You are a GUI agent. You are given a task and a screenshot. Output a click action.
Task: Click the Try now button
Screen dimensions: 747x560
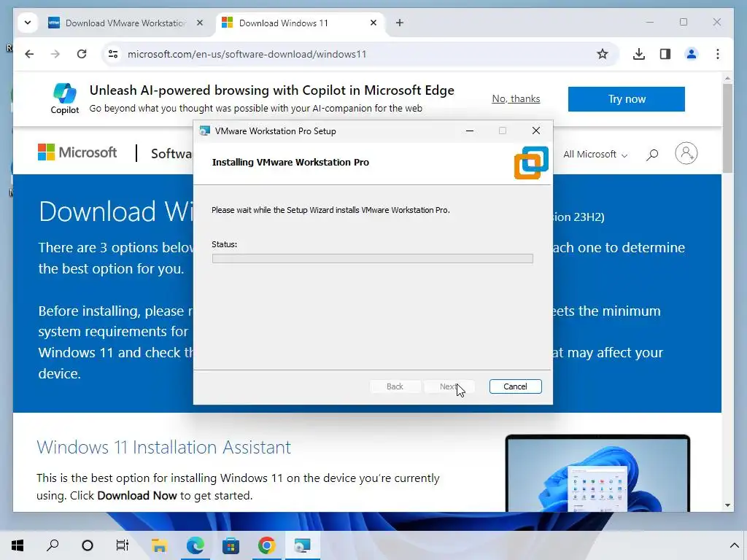click(627, 99)
